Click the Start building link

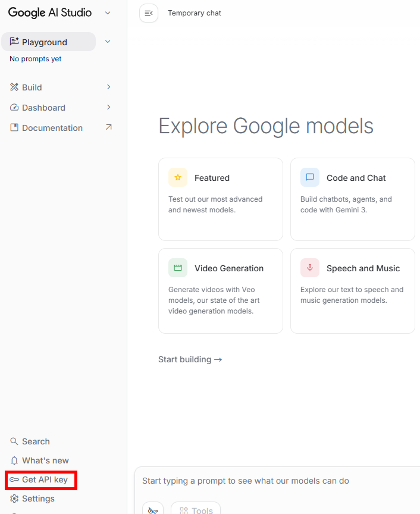point(190,359)
